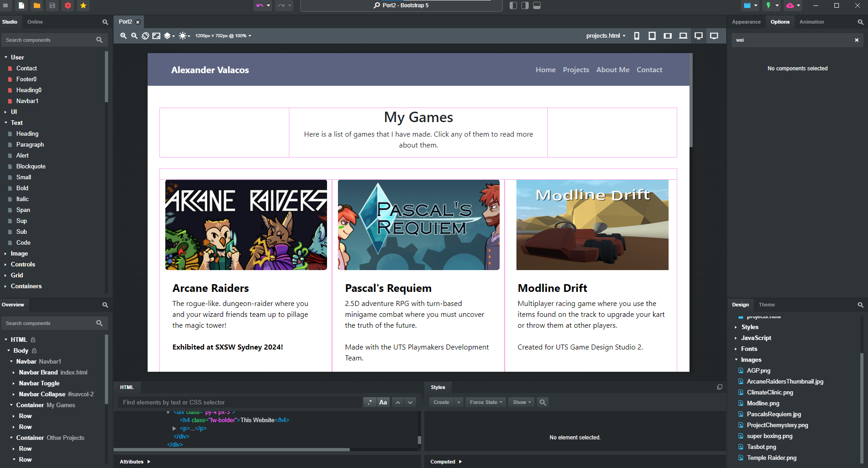Screen dimensions: 868x468
Task: Switch to the Appearance tab
Action: [x=746, y=22]
